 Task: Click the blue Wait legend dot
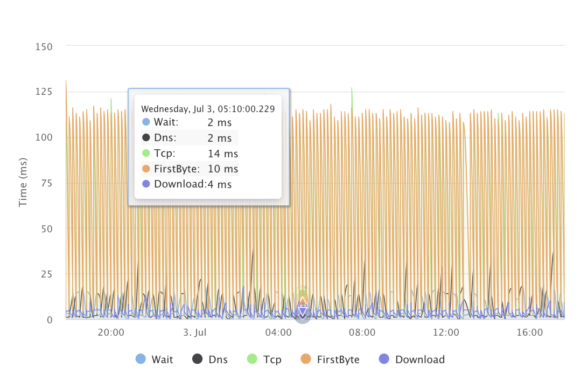click(x=141, y=359)
